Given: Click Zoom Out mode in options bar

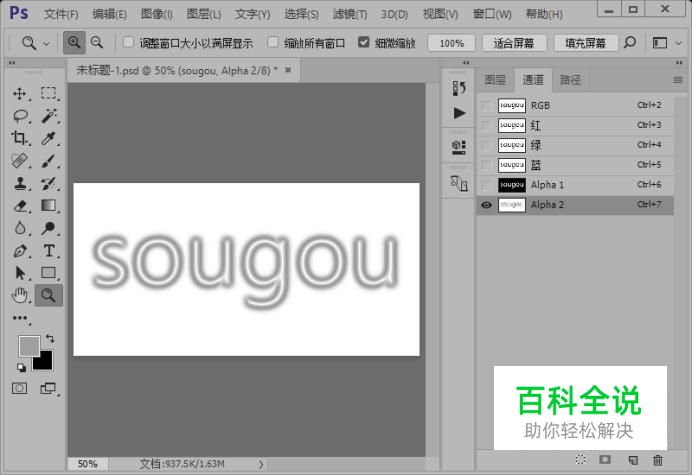Looking at the screenshot, I should click(x=97, y=42).
